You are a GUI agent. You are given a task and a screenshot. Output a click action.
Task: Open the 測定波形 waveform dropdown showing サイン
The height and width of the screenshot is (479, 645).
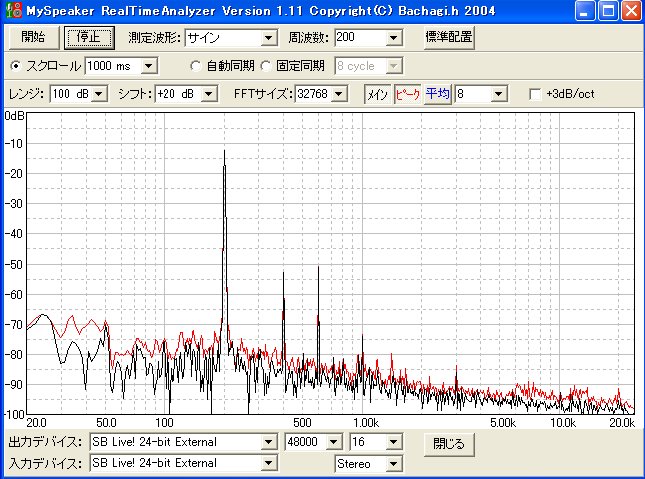(x=268, y=38)
